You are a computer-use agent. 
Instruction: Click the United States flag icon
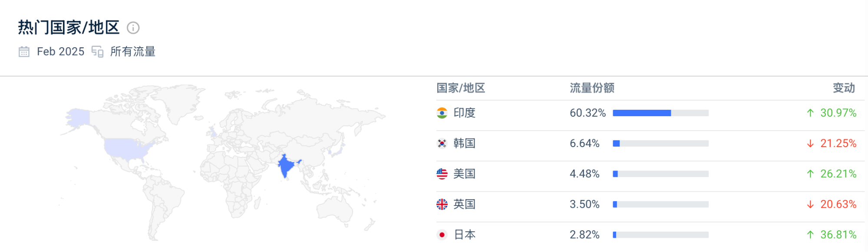coord(442,173)
